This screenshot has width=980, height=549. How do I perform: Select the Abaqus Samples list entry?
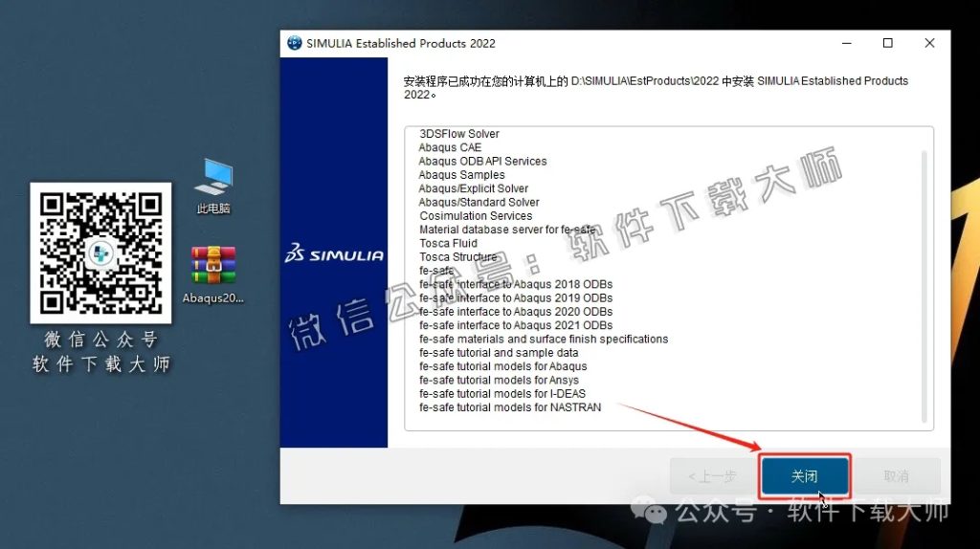[462, 175]
